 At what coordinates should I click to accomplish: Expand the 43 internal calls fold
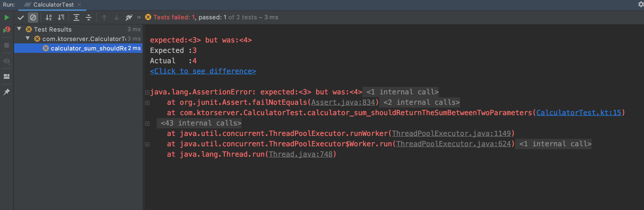click(147, 124)
